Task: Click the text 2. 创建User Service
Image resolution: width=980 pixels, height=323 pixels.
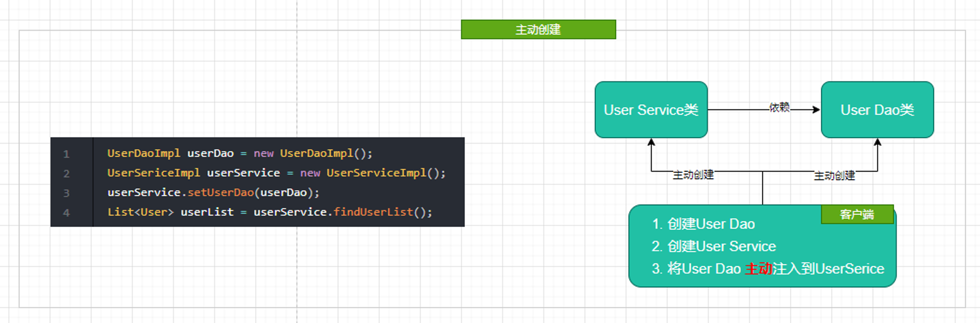Action: [714, 246]
